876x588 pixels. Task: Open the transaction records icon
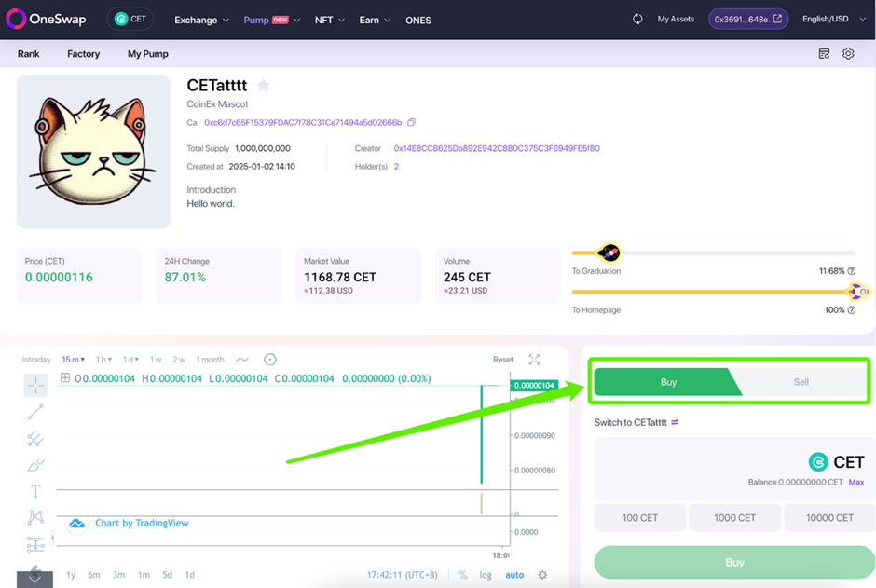coord(824,54)
